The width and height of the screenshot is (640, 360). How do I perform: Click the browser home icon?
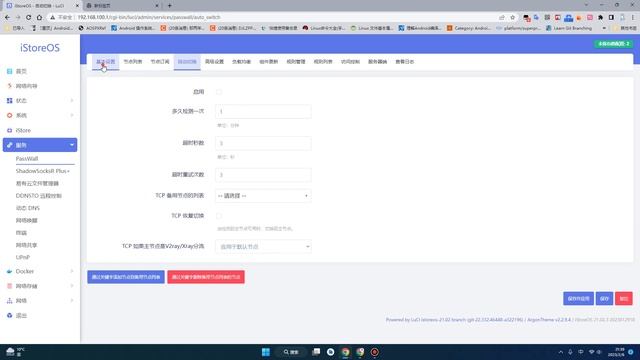[x=39, y=17]
